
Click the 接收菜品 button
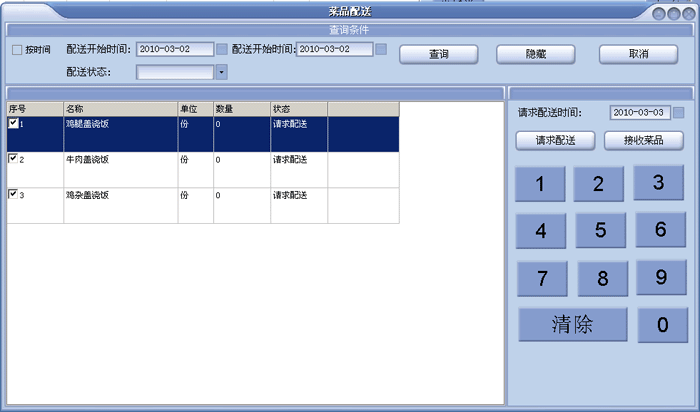tap(643, 141)
